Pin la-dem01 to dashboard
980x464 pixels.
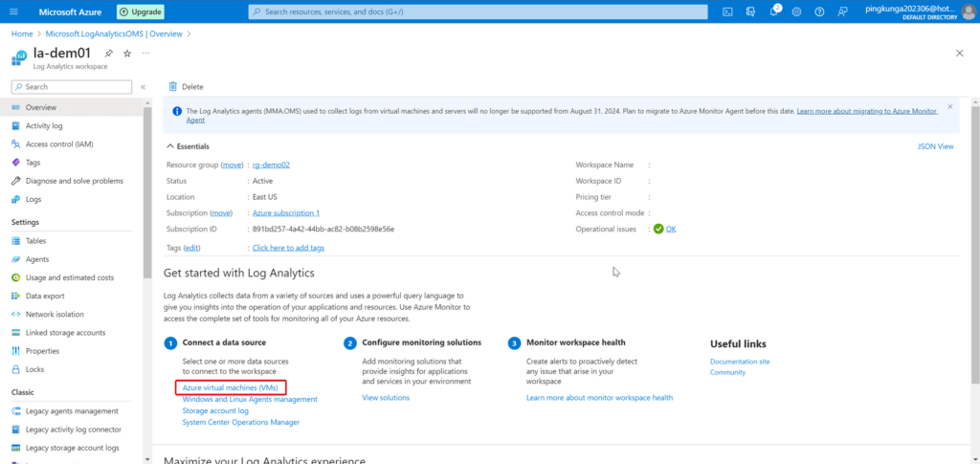pos(109,54)
